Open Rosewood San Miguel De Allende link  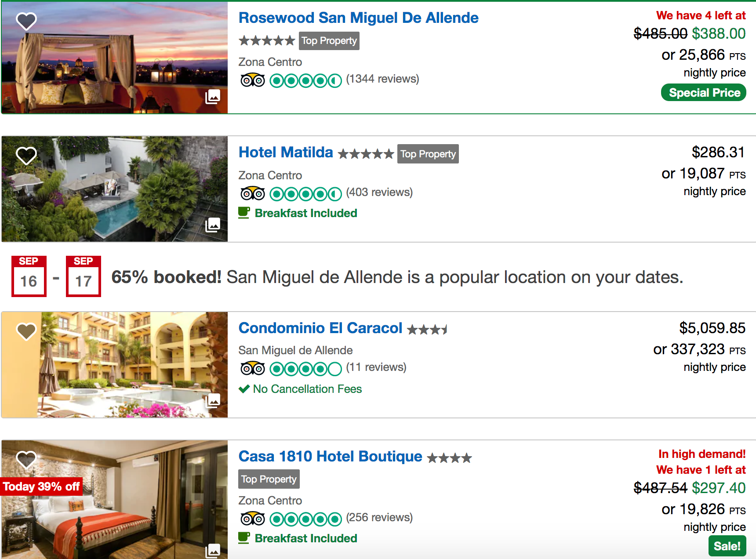coord(358,18)
